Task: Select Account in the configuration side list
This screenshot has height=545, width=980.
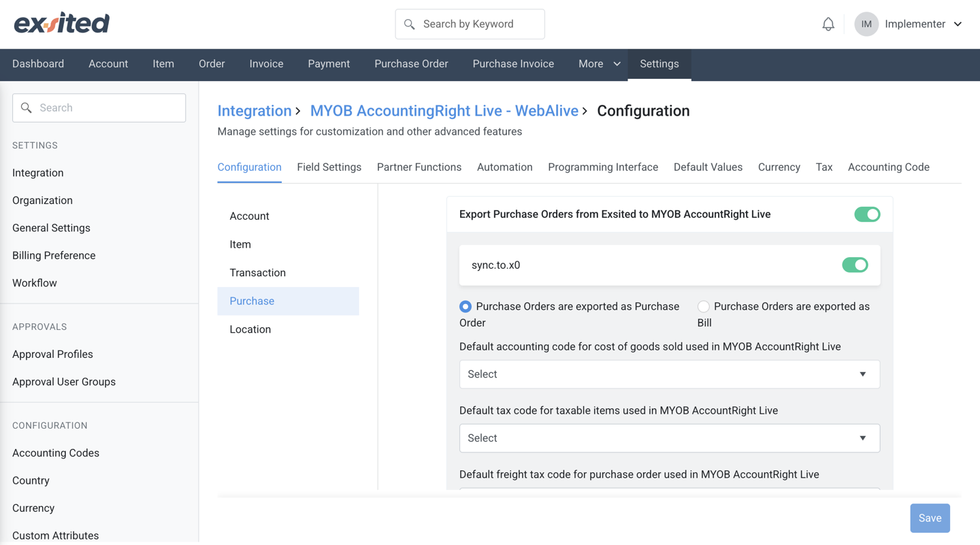Action: click(x=288, y=216)
